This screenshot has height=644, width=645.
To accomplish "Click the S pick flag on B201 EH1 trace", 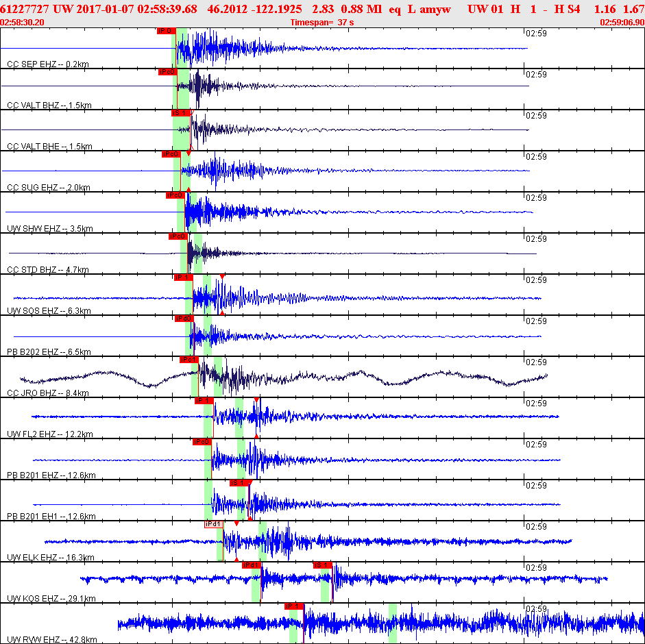I will pos(238,483).
